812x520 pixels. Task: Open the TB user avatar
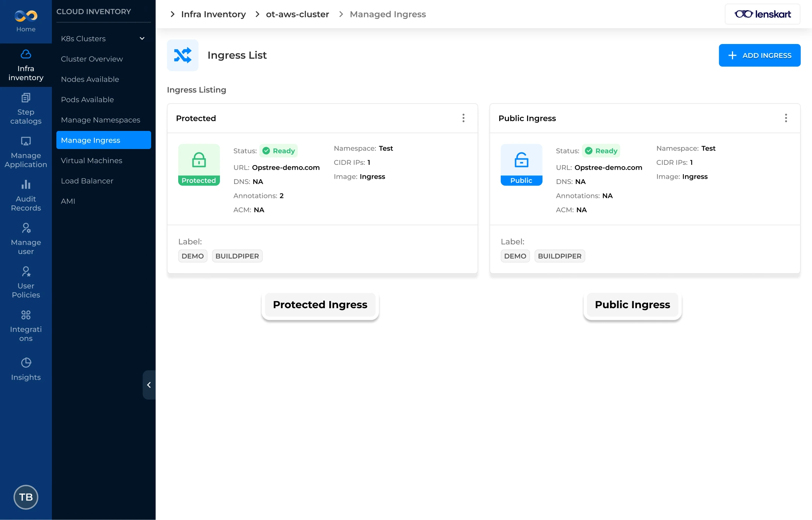[x=26, y=497]
